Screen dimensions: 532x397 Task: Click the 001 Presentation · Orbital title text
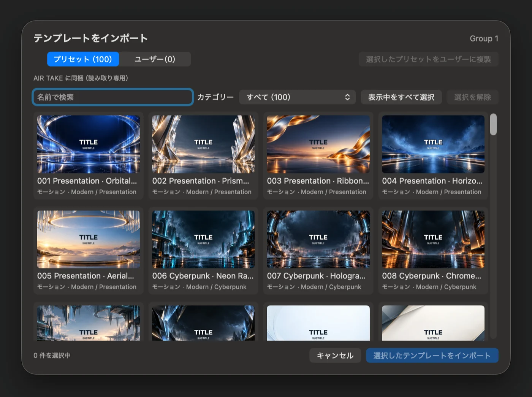pos(87,181)
